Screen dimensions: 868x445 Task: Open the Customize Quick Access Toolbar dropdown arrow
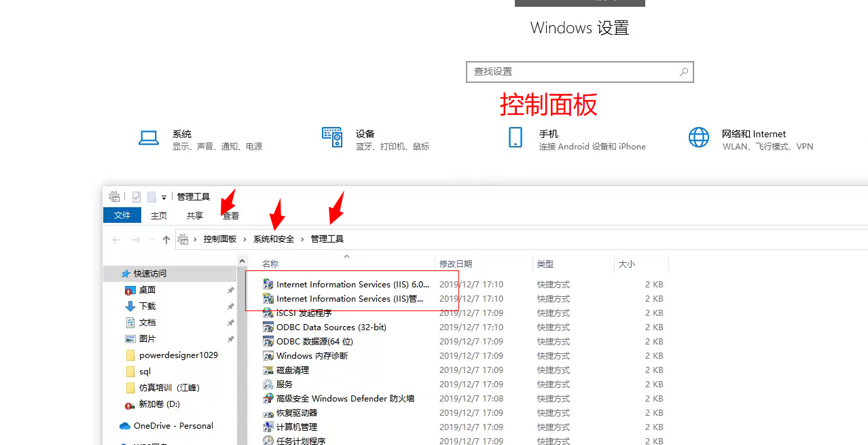(x=164, y=198)
